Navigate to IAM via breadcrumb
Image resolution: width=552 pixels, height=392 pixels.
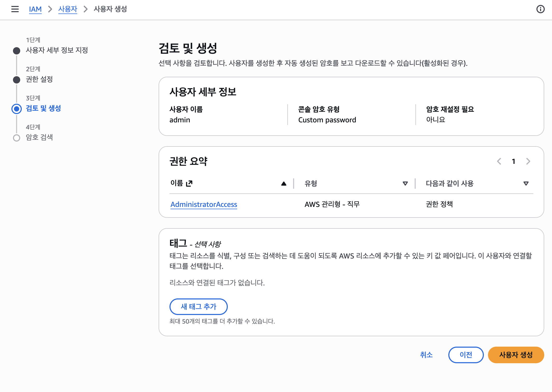pos(35,9)
